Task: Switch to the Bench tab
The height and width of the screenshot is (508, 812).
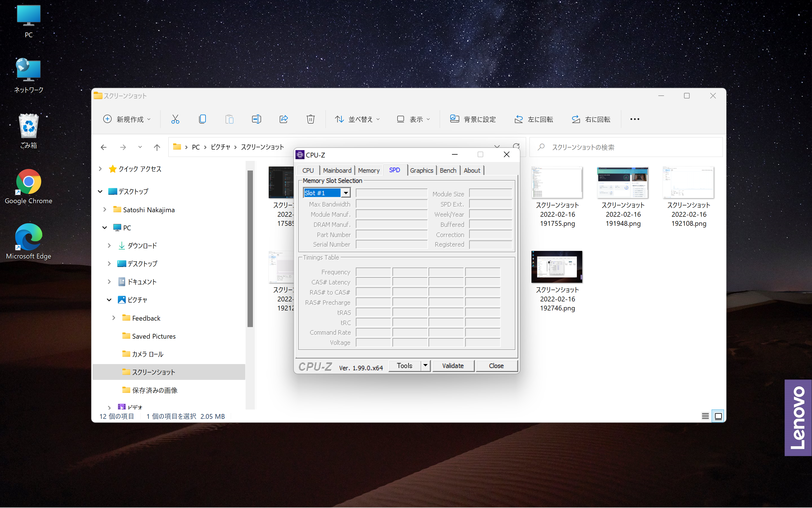Action: coord(448,170)
